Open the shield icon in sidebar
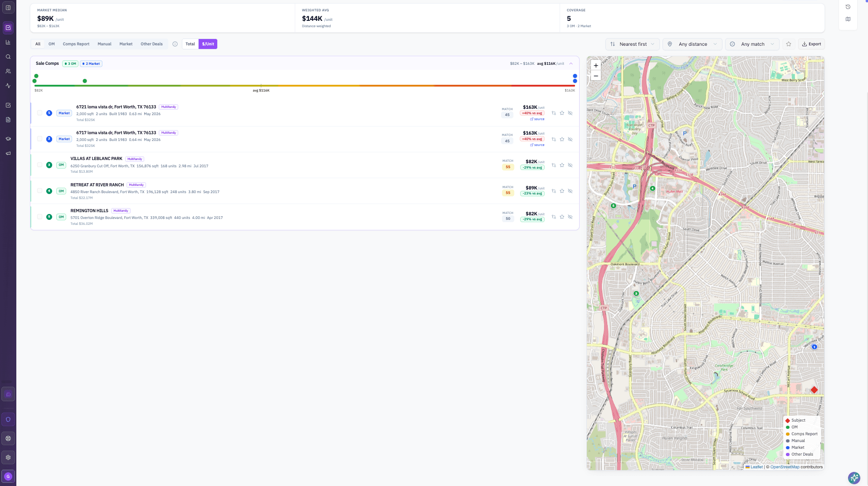This screenshot has width=868, height=486. (8, 419)
